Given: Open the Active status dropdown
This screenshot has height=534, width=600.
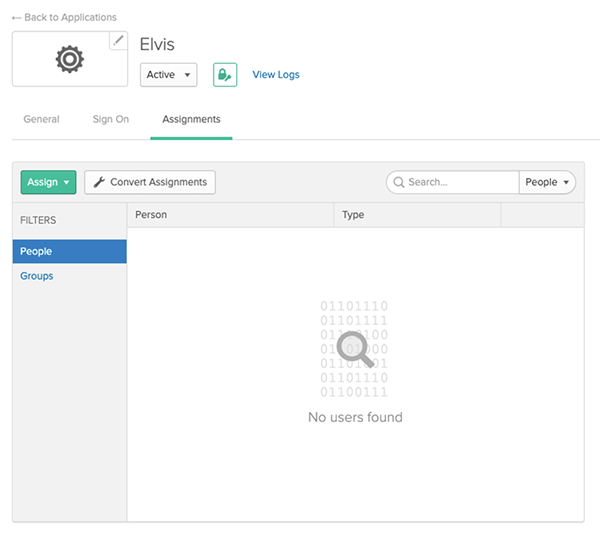Looking at the screenshot, I should (x=168, y=75).
